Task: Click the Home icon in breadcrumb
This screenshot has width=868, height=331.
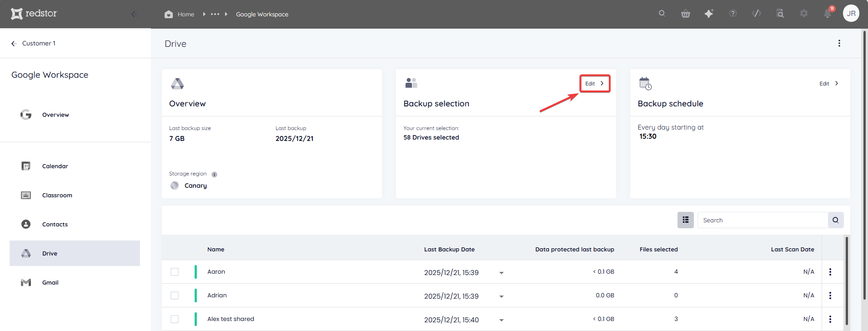Action: point(169,14)
